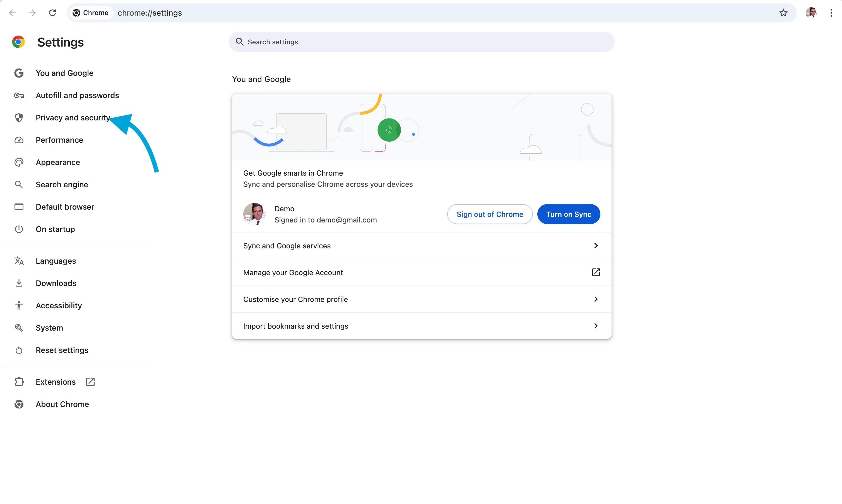This screenshot has height=504, width=842.
Task: Click the search magnifier in Search settings
Action: tap(240, 42)
